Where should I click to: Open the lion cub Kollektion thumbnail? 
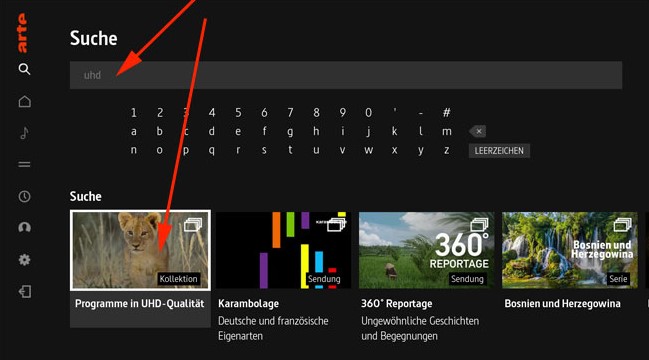coord(140,250)
